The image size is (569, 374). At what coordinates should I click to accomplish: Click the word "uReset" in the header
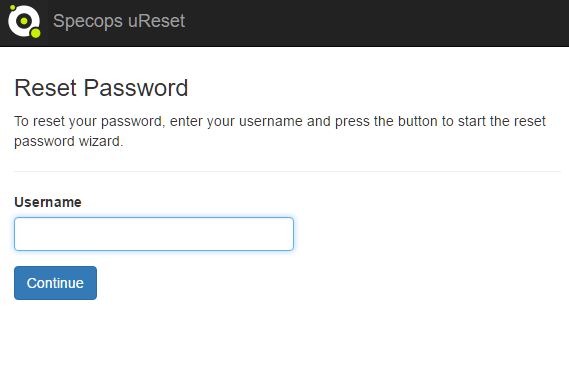[x=156, y=21]
